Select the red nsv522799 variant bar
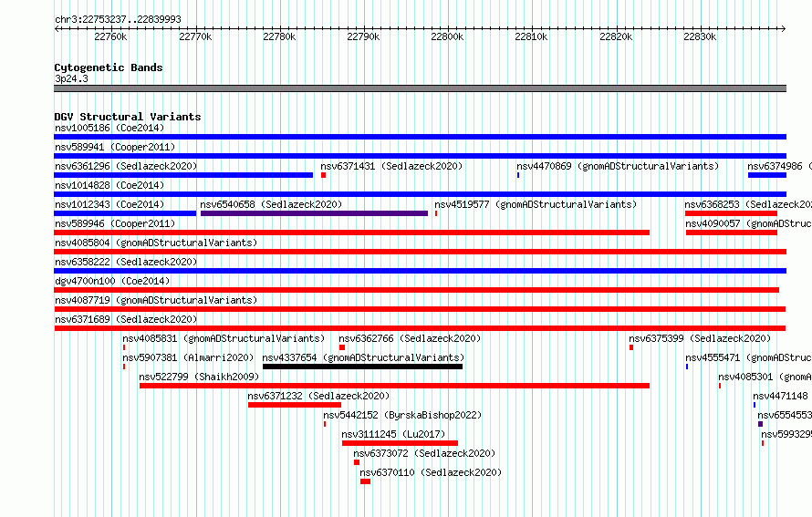Image resolution: width=812 pixels, height=517 pixels. (x=395, y=386)
